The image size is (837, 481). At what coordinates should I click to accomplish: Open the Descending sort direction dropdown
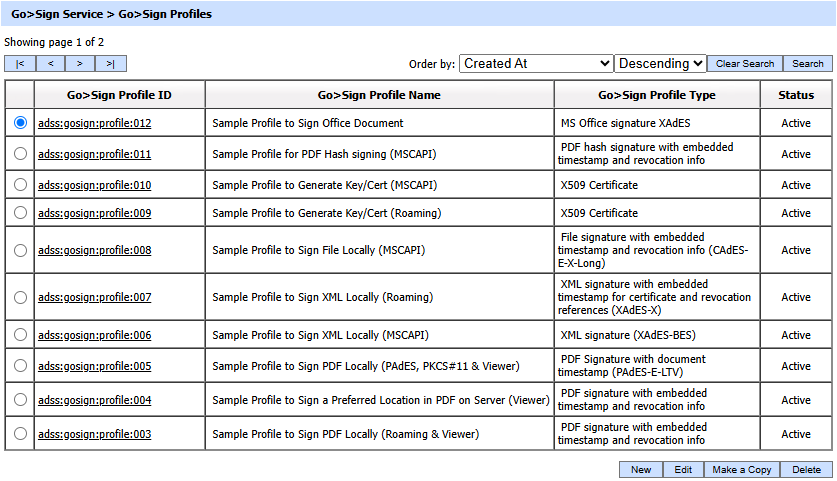pos(660,63)
